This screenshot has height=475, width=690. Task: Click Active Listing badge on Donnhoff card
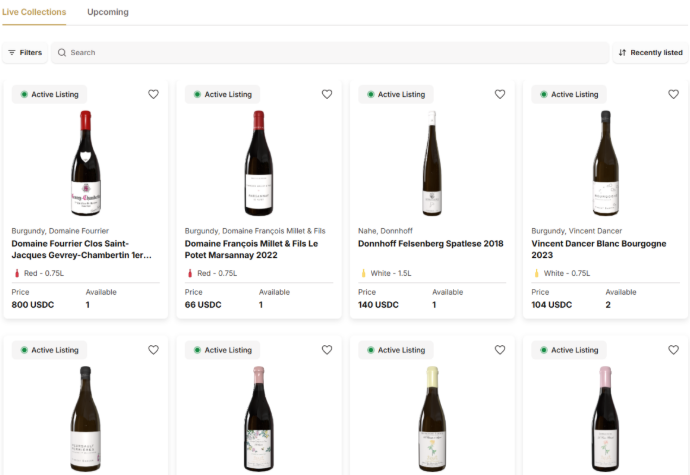coord(396,94)
